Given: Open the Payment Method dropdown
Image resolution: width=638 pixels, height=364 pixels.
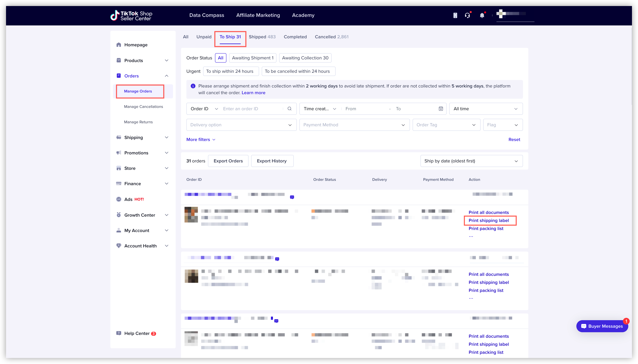Looking at the screenshot, I should coord(354,125).
